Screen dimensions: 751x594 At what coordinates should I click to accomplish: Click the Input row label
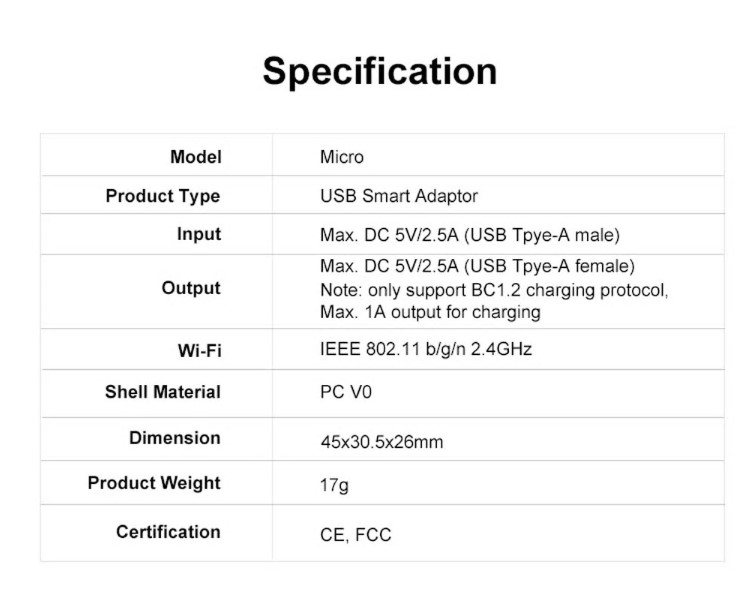(198, 234)
